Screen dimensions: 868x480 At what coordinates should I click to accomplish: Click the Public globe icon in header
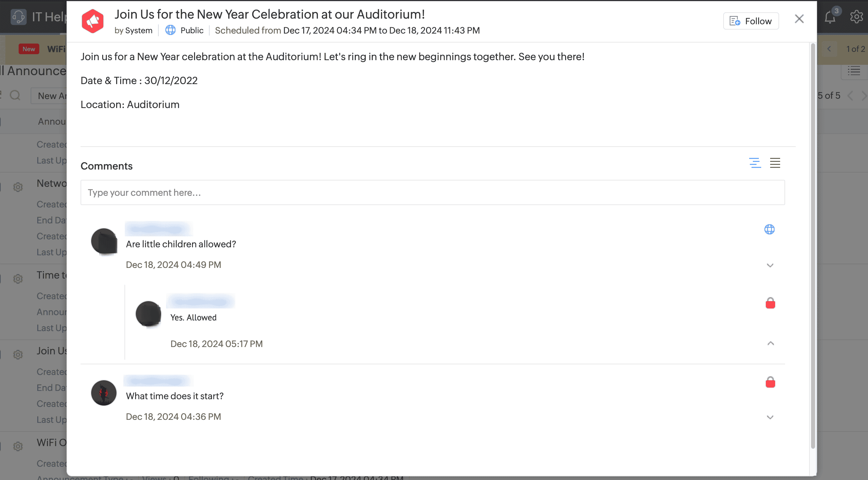[x=170, y=30]
